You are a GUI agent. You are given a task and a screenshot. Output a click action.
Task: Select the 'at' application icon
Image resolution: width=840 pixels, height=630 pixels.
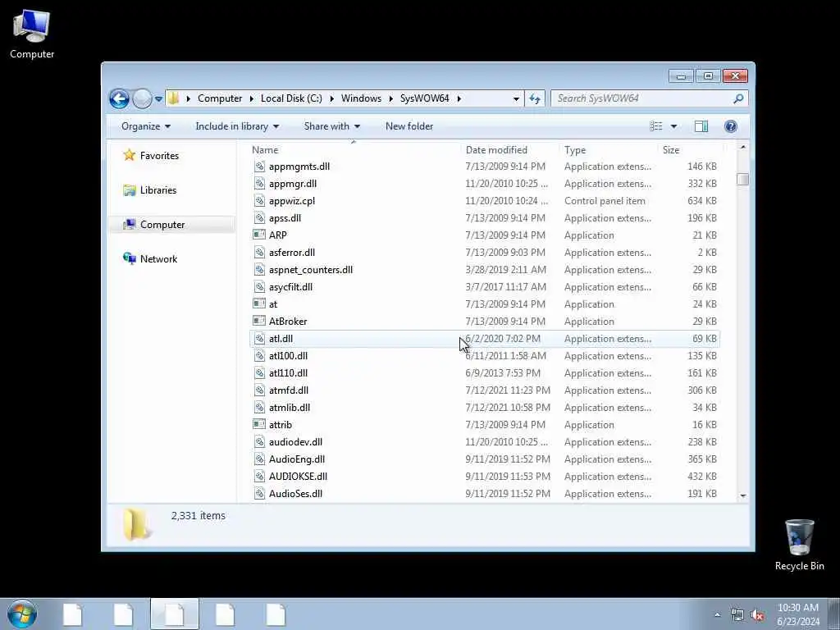point(259,304)
